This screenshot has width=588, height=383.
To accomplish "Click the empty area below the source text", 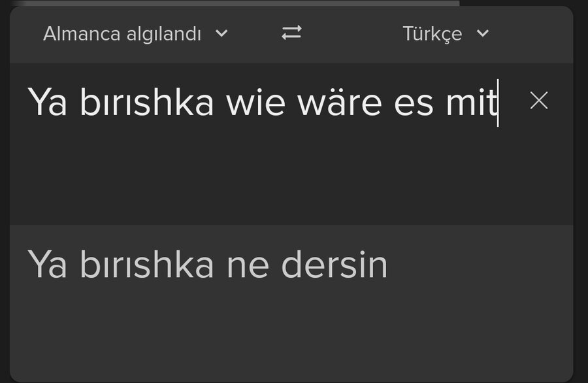I will click(261, 176).
